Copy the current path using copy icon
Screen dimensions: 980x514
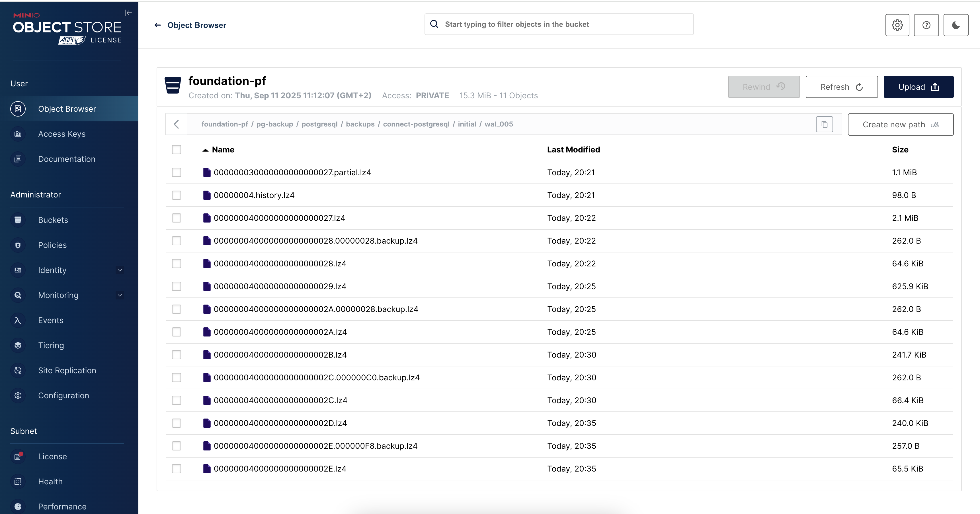(x=824, y=124)
